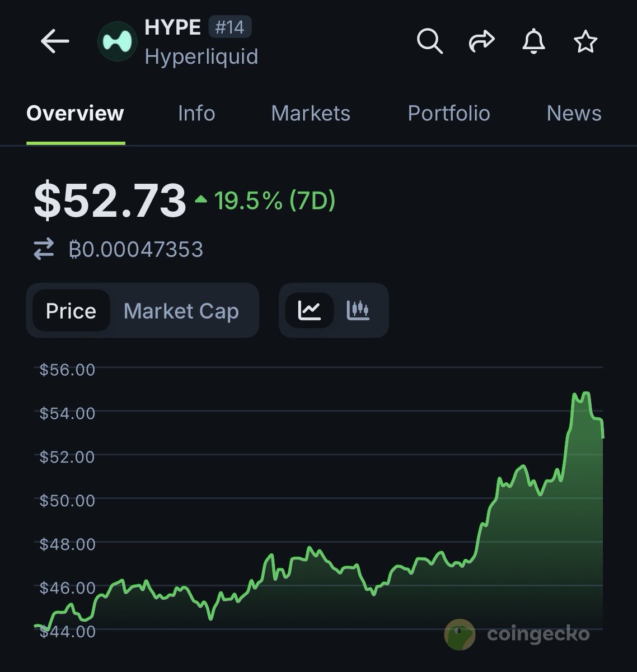Switch to candlestick chart view

[358, 310]
